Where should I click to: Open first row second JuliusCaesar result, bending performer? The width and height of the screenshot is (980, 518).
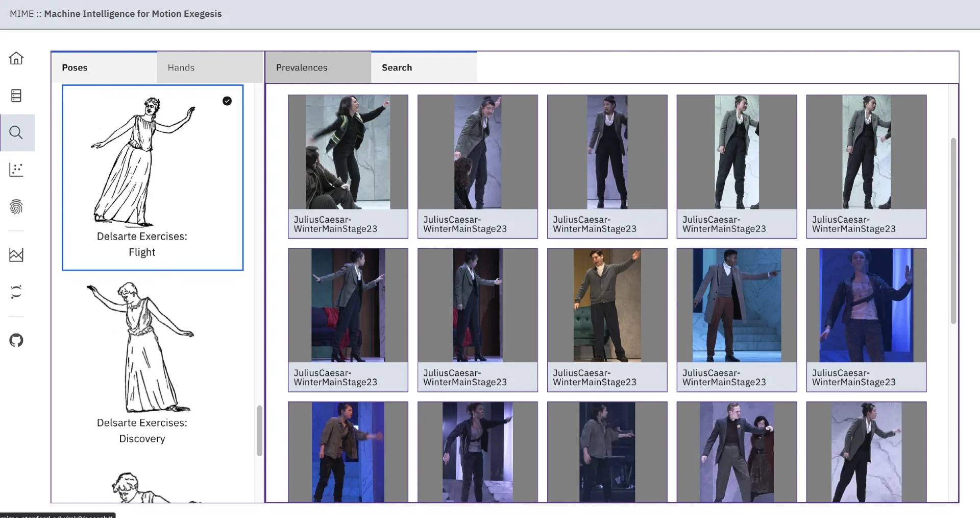pos(478,152)
